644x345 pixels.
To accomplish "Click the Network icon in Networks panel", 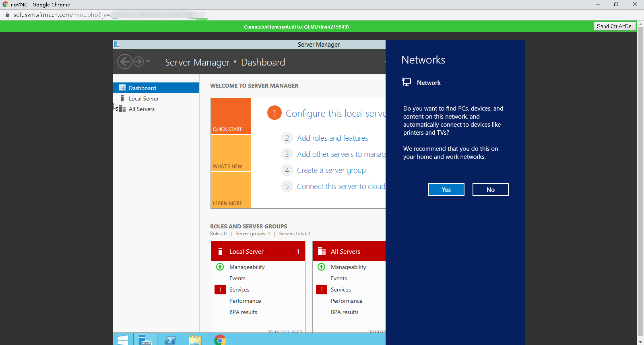I will coord(407,82).
